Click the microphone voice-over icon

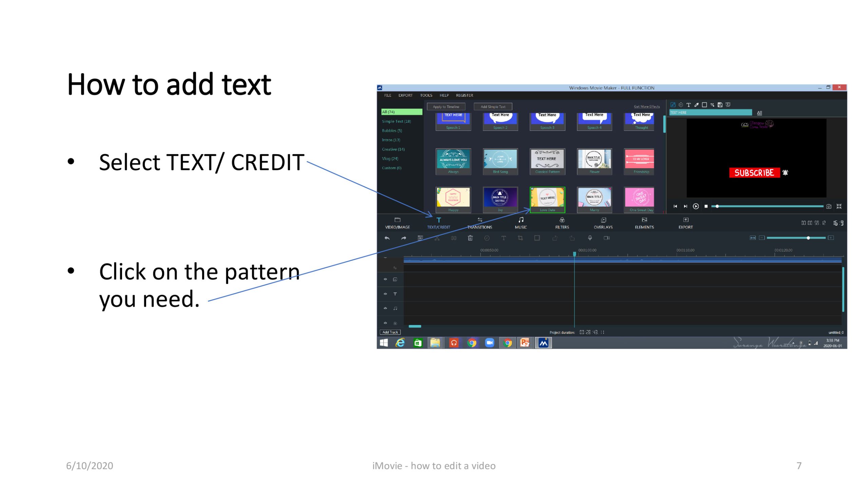click(590, 238)
